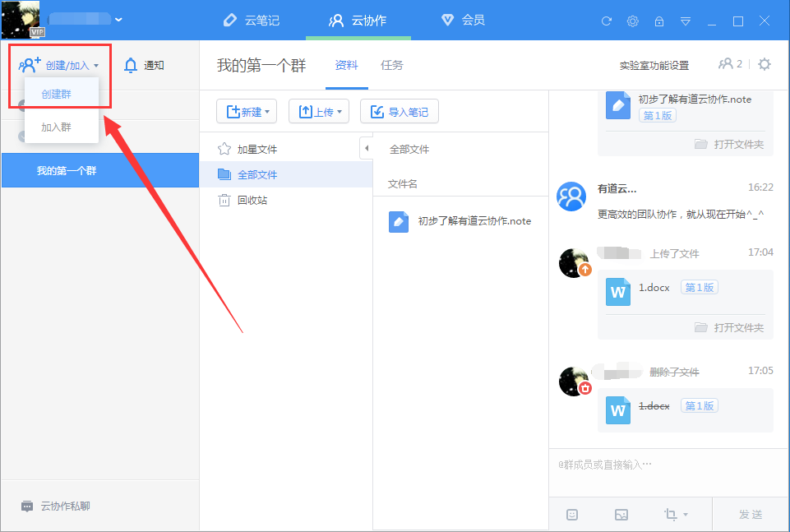Image resolution: width=790 pixels, height=532 pixels.
Task: Switch to the 任务 tab
Action: [391, 64]
